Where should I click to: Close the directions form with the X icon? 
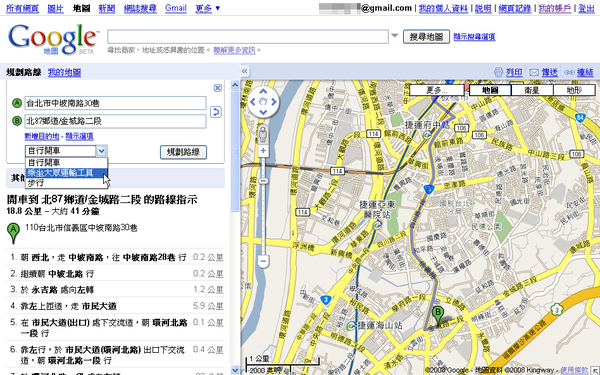click(x=217, y=88)
